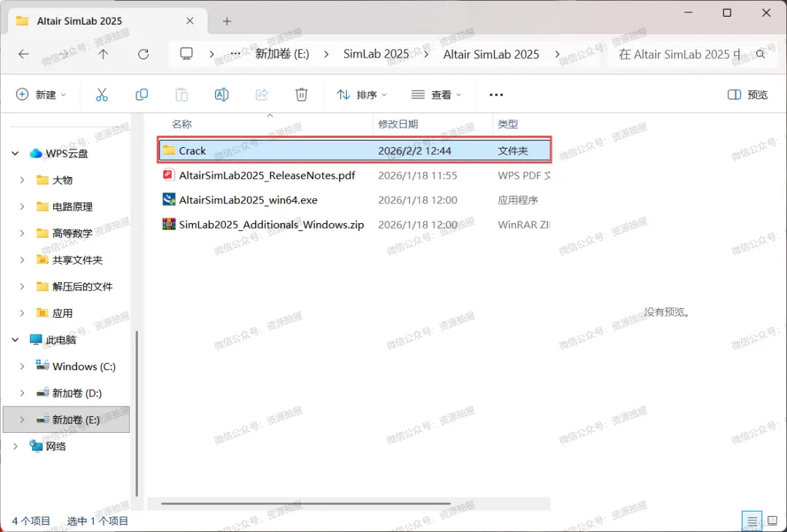This screenshot has width=787, height=532.
Task: Go forward with the right arrow
Action: 63,54
